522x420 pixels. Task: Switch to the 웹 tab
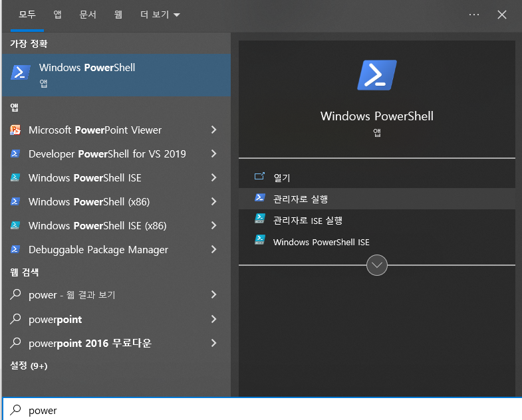pos(118,15)
